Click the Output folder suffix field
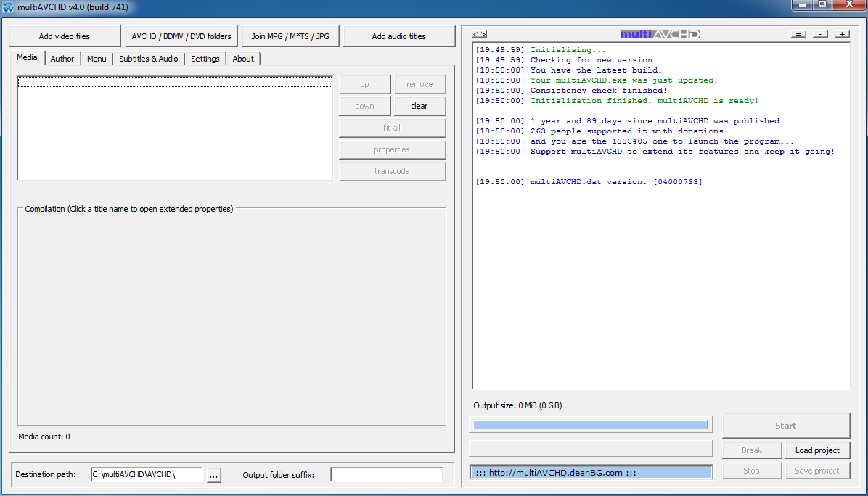868x496 pixels. click(386, 474)
